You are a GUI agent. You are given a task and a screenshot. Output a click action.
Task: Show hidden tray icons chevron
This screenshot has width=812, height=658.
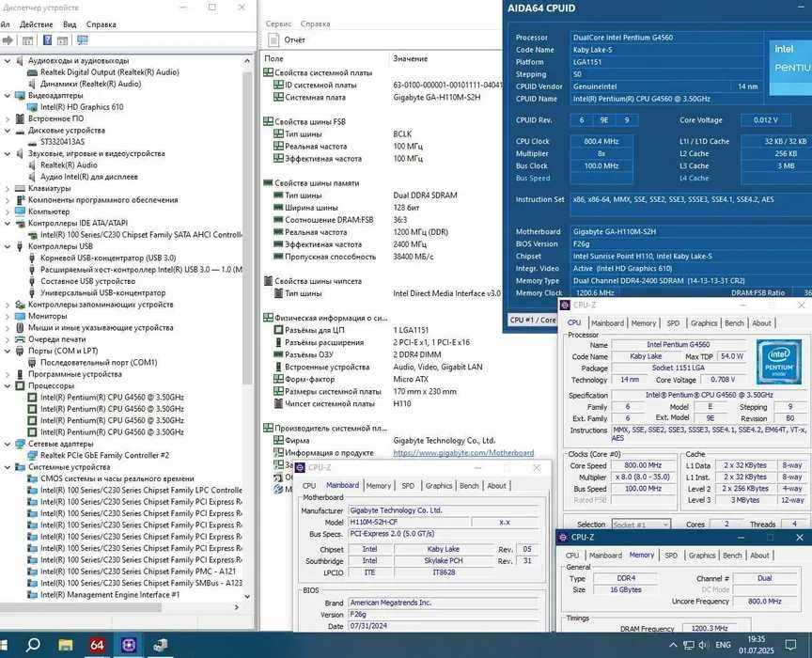[x=673, y=645]
